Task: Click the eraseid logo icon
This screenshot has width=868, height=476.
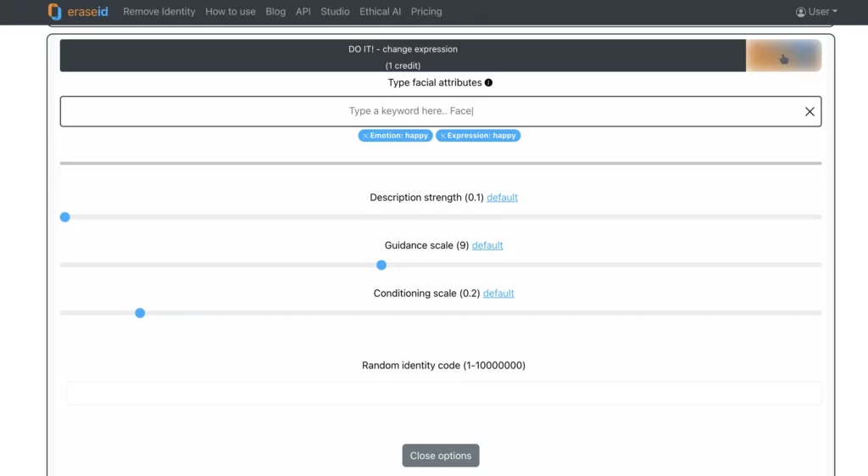Action: click(55, 12)
